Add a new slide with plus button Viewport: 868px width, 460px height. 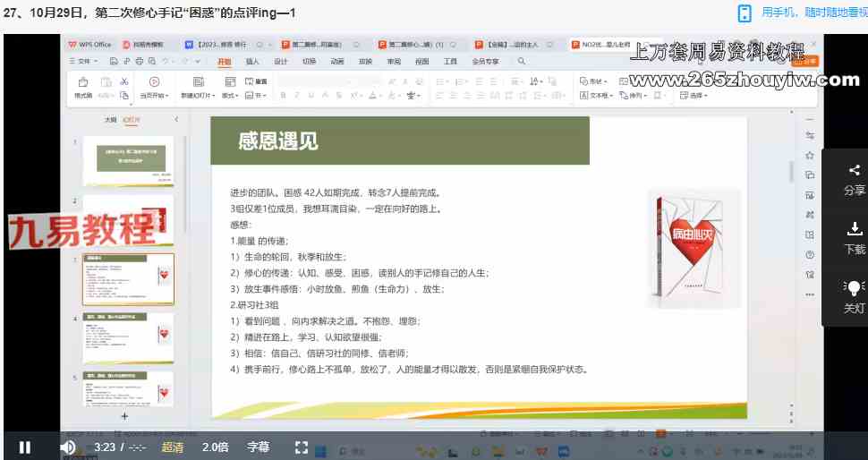[124, 416]
